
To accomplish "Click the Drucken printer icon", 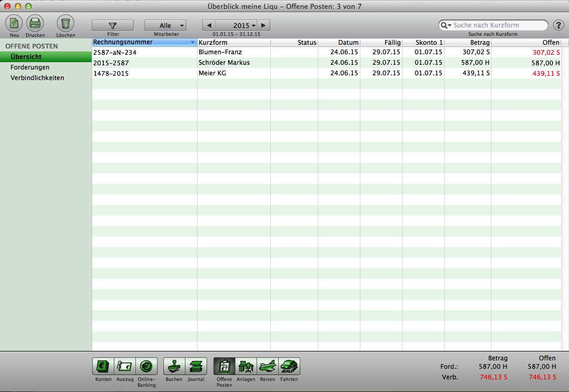I will coord(35,24).
